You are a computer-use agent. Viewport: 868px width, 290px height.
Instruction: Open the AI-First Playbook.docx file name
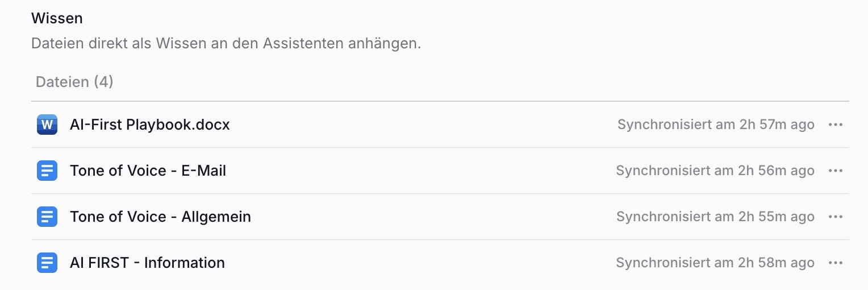click(150, 125)
